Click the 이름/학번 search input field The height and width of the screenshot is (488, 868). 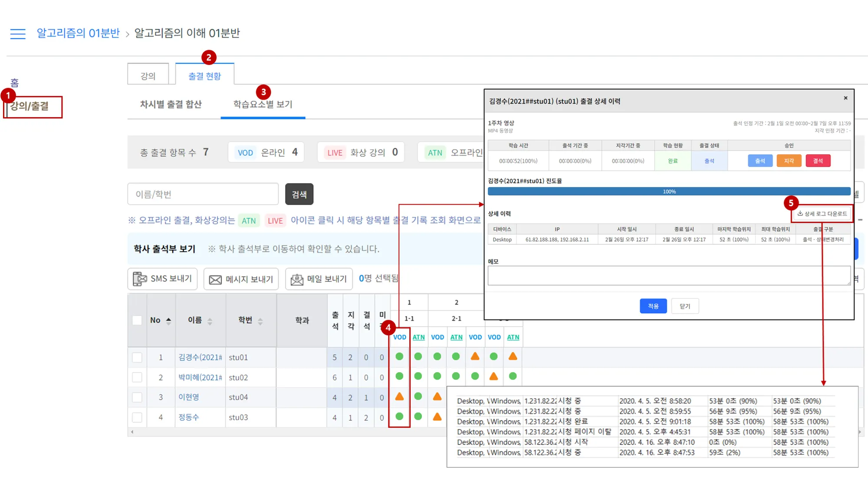[x=203, y=194]
